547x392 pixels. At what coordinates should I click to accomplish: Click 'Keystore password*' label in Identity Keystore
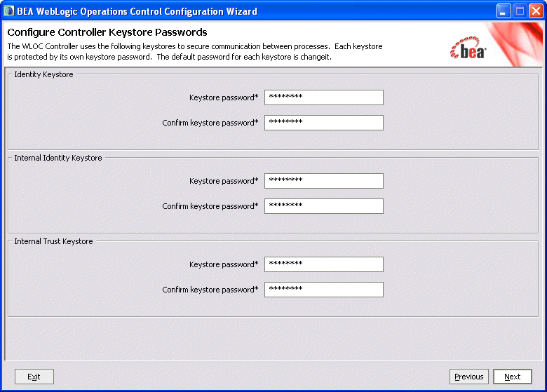224,97
